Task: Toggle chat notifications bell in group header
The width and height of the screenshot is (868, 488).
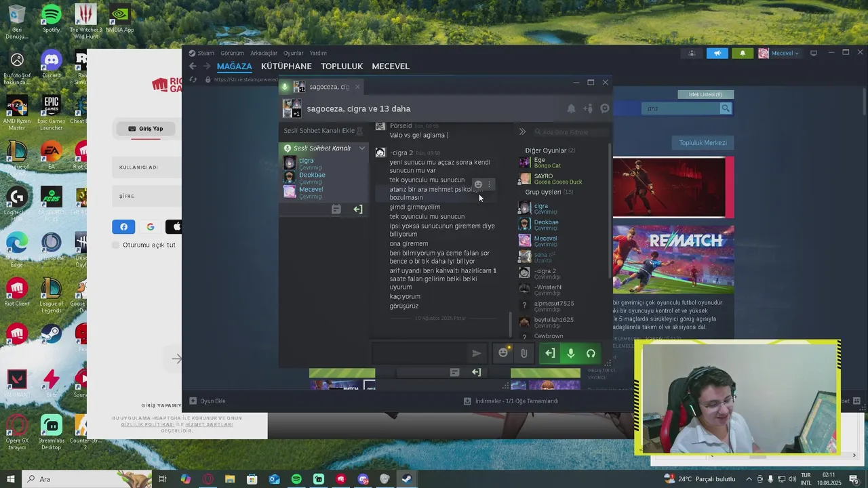Action: (571, 108)
